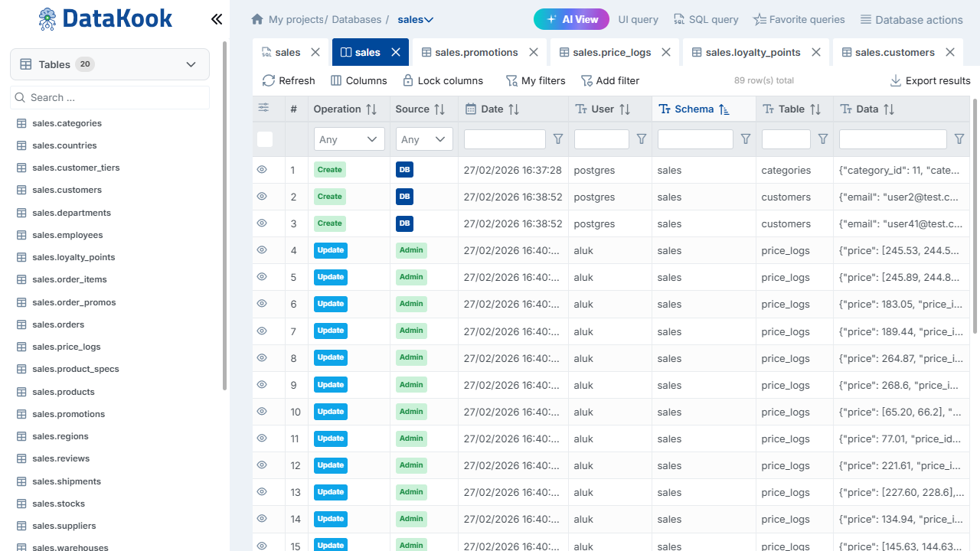View row 2 details eye icon
This screenshot has width=980, height=551.
click(262, 196)
